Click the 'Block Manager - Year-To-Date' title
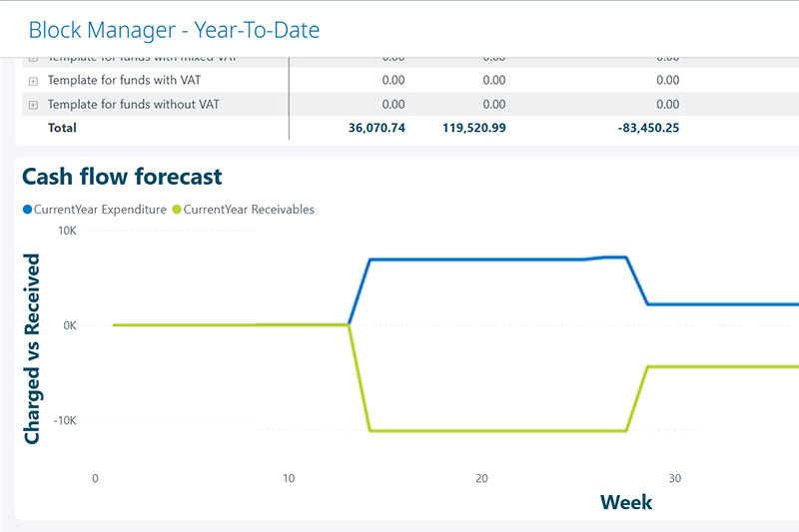Image resolution: width=799 pixels, height=532 pixels. 174,30
